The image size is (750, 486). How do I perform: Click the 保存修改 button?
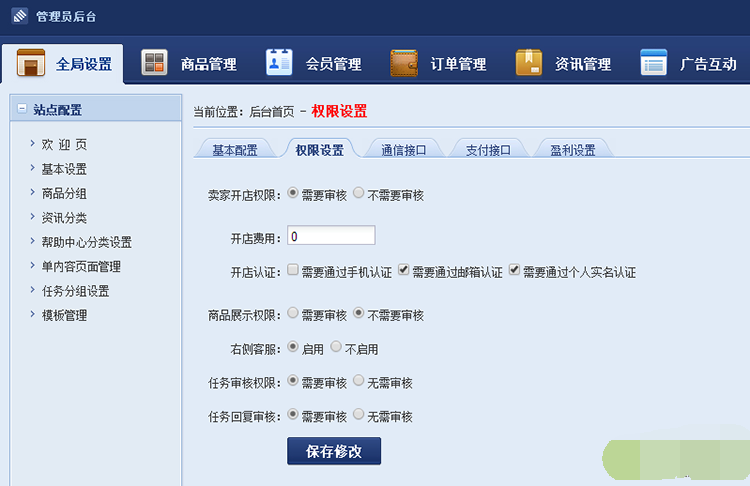(334, 451)
